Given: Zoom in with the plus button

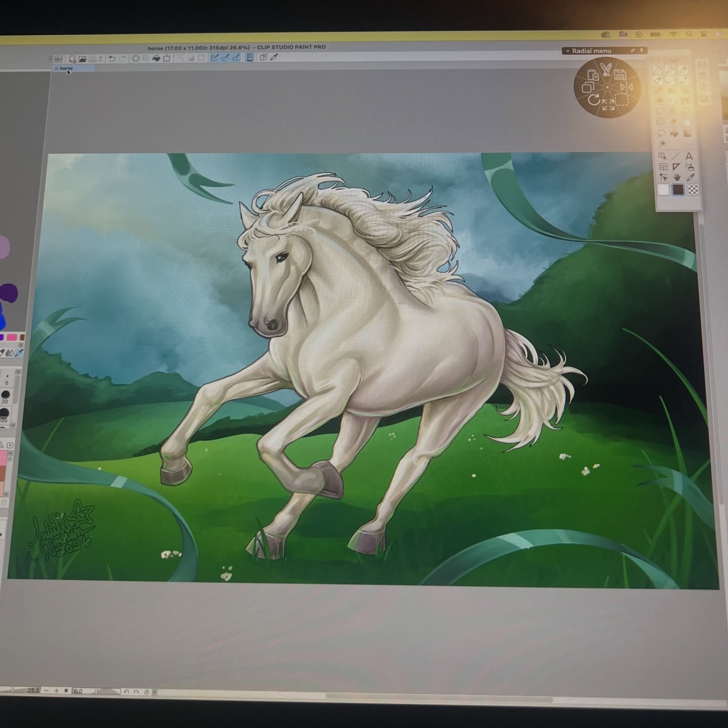Looking at the screenshot, I should tap(57, 691).
